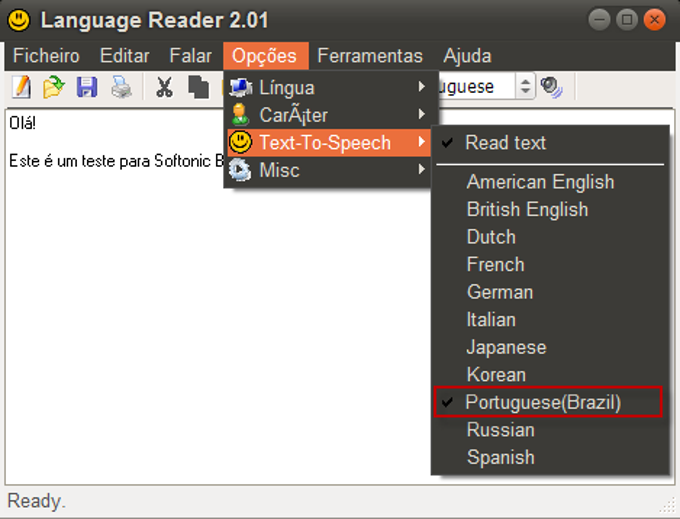Minimize the Language Reader window

tap(599, 20)
